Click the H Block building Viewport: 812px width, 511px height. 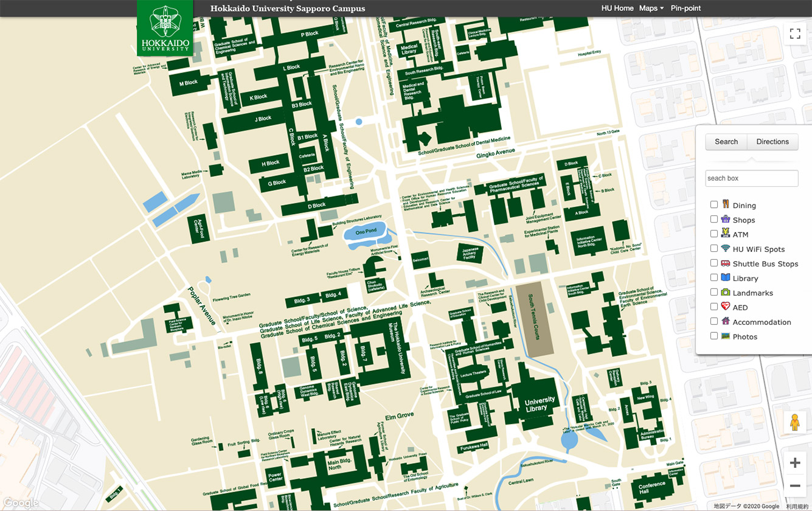pyautogui.click(x=270, y=163)
